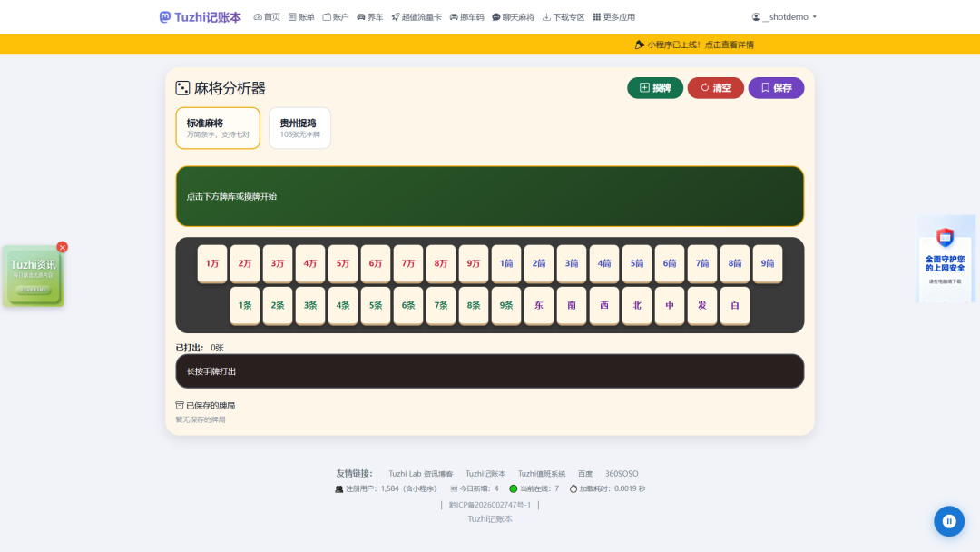Image resolution: width=980 pixels, height=552 pixels.
Task: Pick the 东 wind tile
Action: (539, 306)
